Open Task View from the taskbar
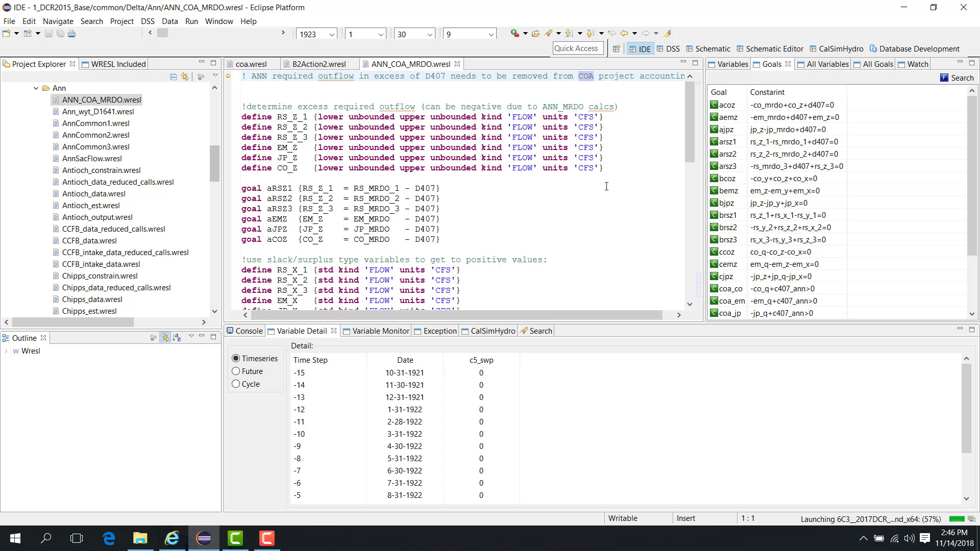 [77, 538]
